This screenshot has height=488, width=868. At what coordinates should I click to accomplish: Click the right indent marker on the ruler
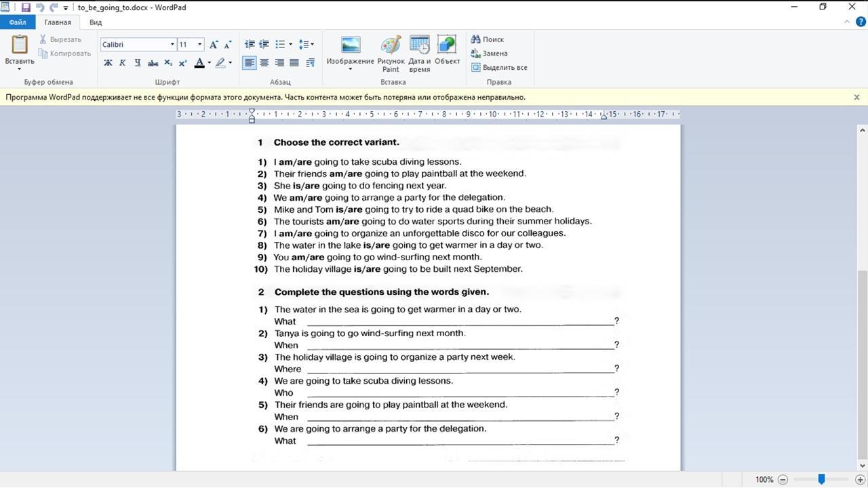[604, 117]
